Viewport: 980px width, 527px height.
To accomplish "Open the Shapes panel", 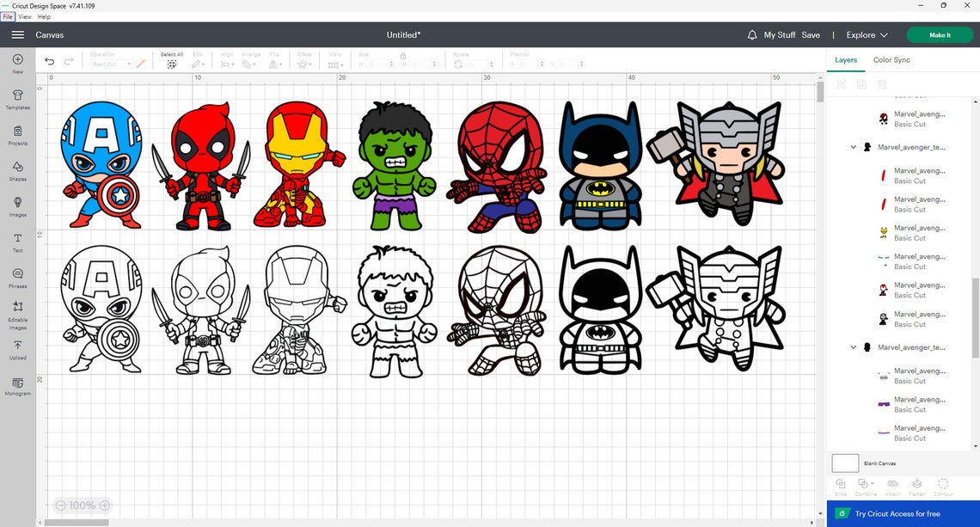I will click(x=17, y=170).
